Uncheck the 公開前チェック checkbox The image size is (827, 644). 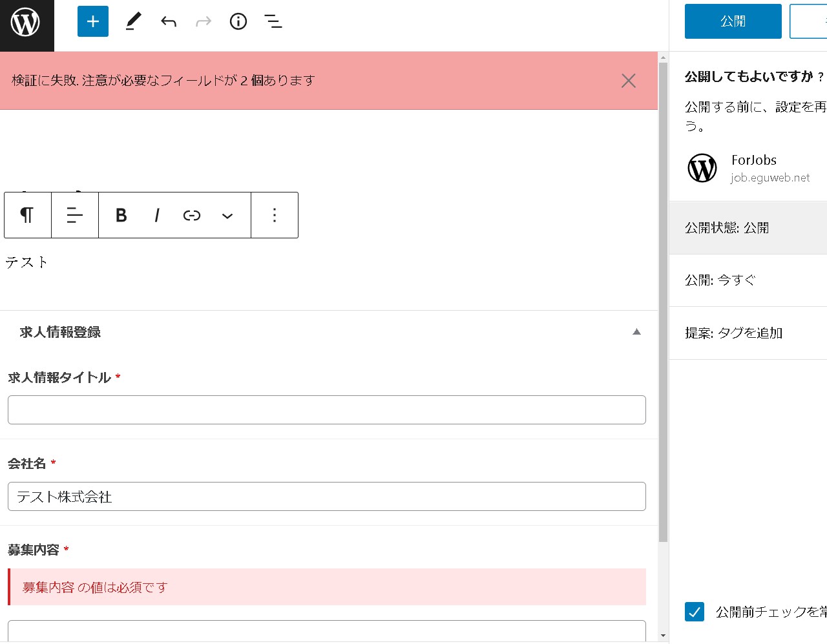(x=694, y=612)
